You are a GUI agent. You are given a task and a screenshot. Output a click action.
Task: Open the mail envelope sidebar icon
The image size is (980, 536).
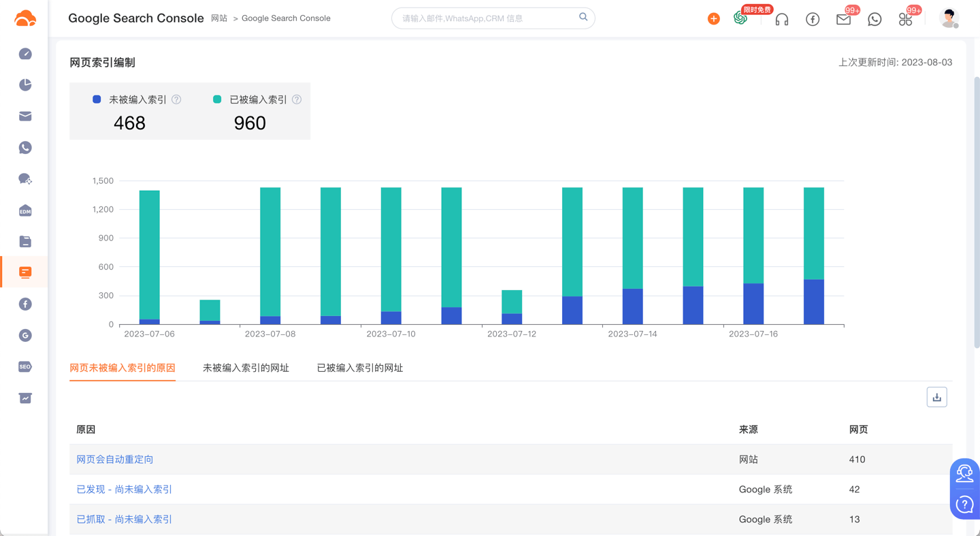tap(25, 116)
